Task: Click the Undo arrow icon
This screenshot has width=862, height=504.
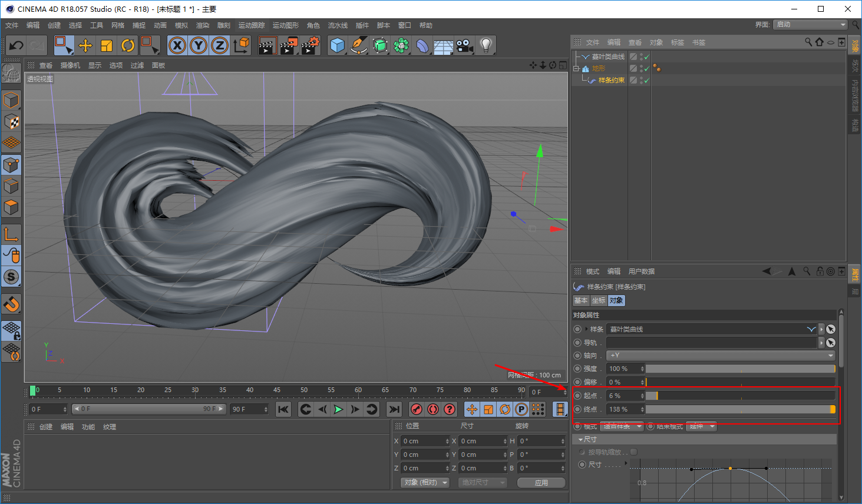Action: [16, 45]
